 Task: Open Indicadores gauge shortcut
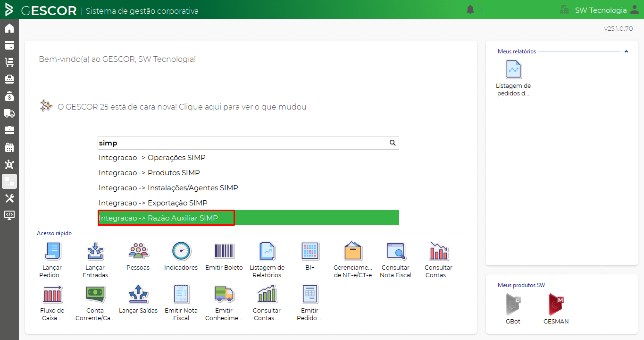pos(181,257)
